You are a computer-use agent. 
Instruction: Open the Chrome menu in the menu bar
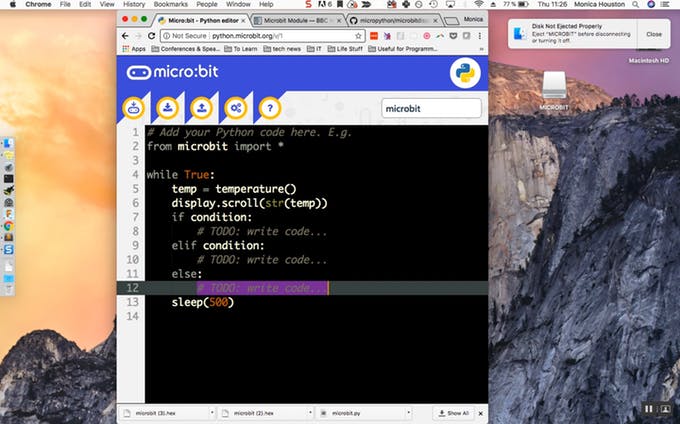(38, 4)
